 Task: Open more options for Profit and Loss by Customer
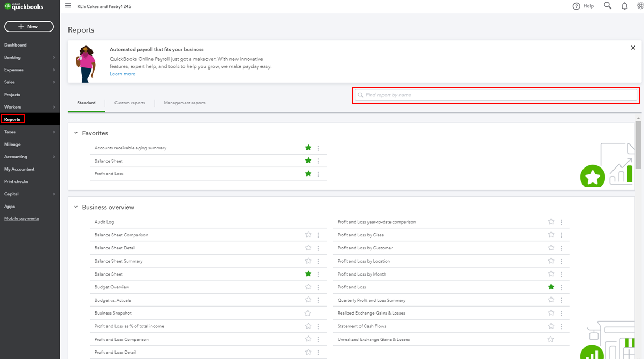click(561, 248)
